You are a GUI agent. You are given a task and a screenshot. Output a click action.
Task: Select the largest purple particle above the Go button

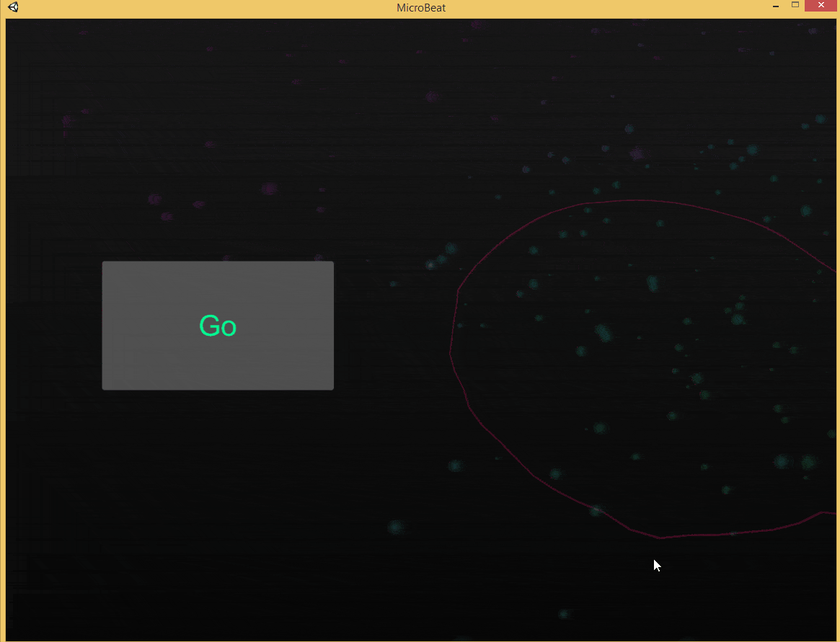point(270,189)
